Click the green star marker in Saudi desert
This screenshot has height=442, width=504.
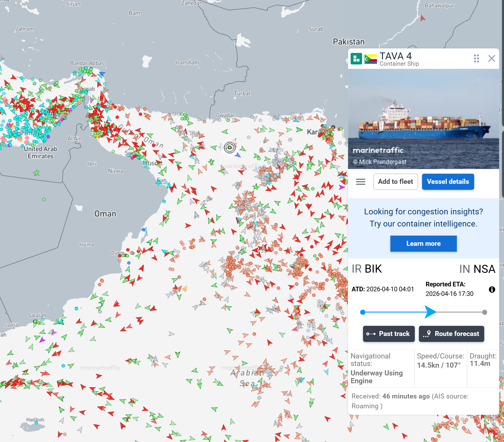pyautogui.click(x=36, y=173)
